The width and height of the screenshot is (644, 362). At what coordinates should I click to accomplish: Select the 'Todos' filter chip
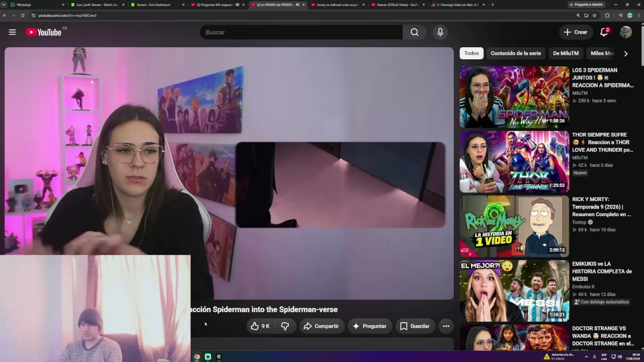click(471, 53)
